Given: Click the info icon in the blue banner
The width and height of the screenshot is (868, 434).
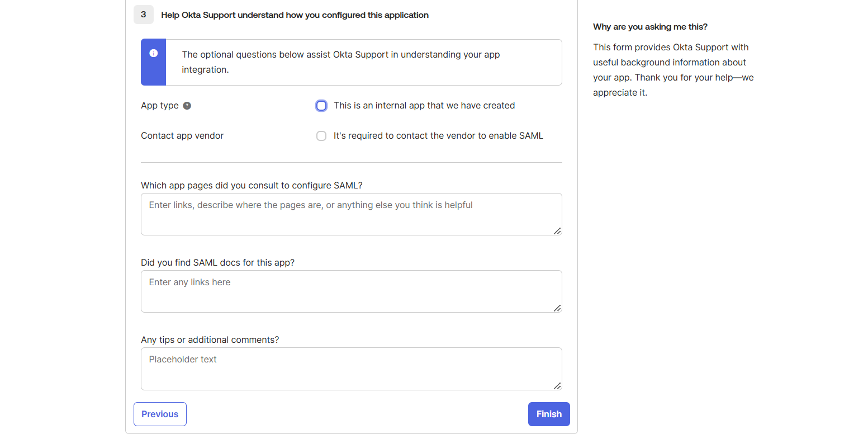Looking at the screenshot, I should click(x=154, y=53).
